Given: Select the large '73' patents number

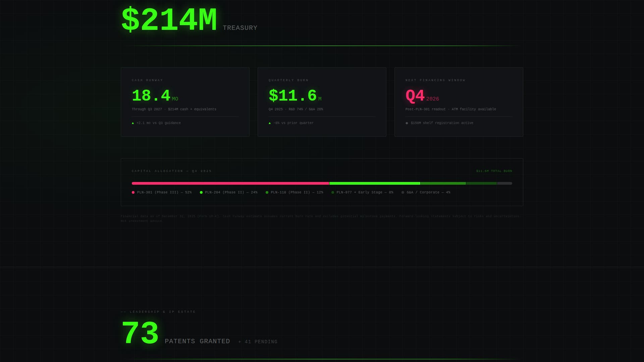Looking at the screenshot, I should tap(140, 333).
